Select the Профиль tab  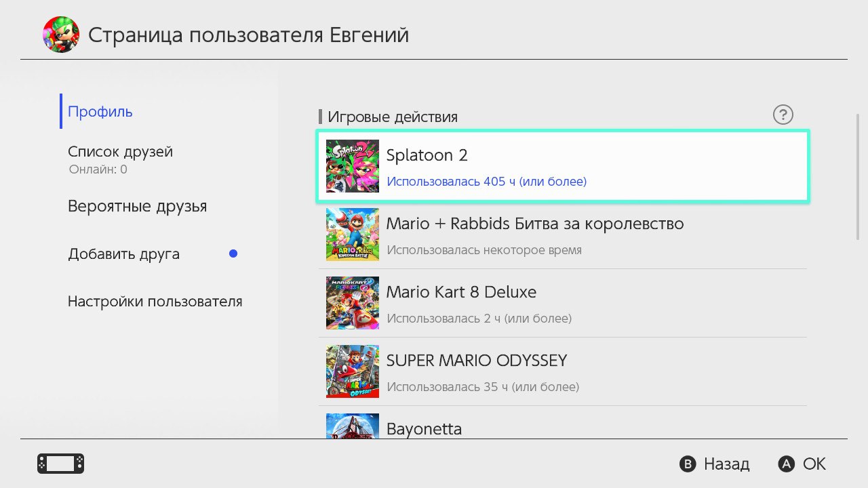point(100,112)
